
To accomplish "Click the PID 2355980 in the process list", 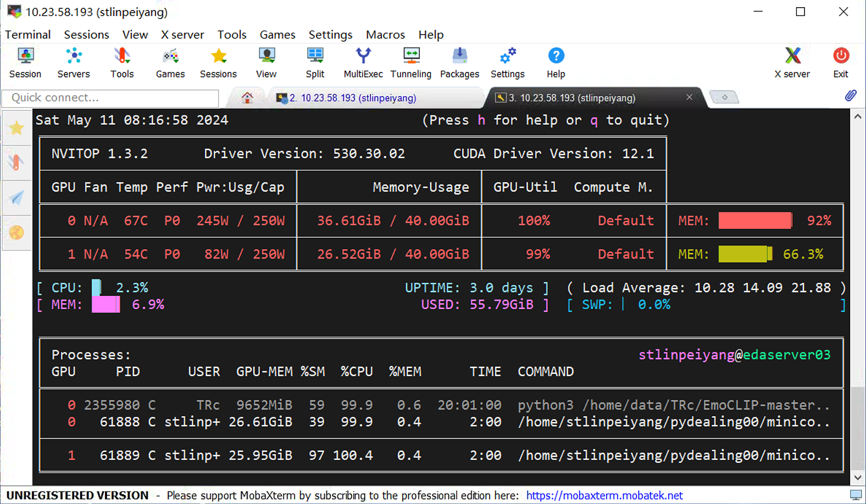I will coord(112,405).
